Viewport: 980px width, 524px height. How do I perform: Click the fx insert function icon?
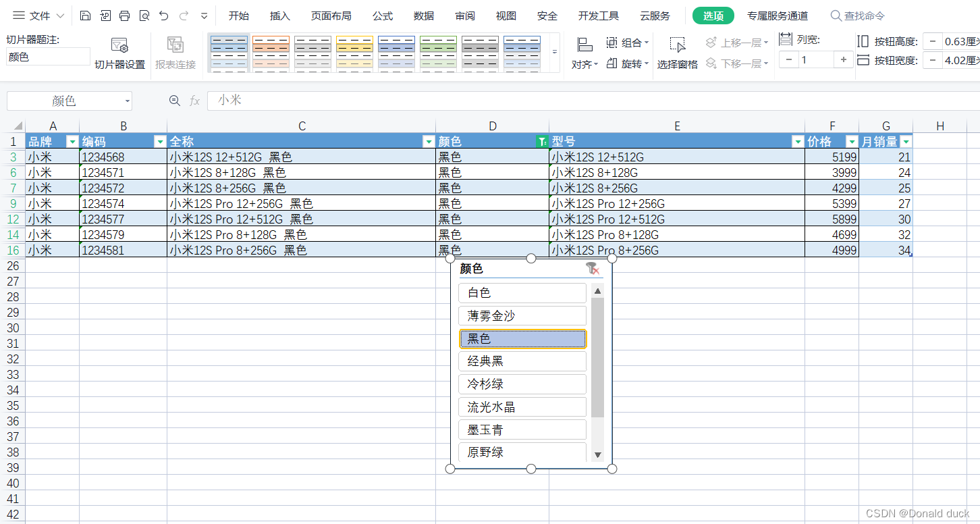click(195, 101)
